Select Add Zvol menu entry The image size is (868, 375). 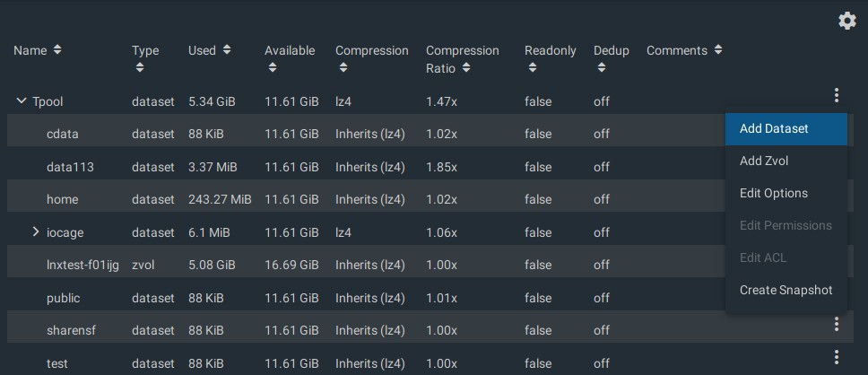coord(764,161)
